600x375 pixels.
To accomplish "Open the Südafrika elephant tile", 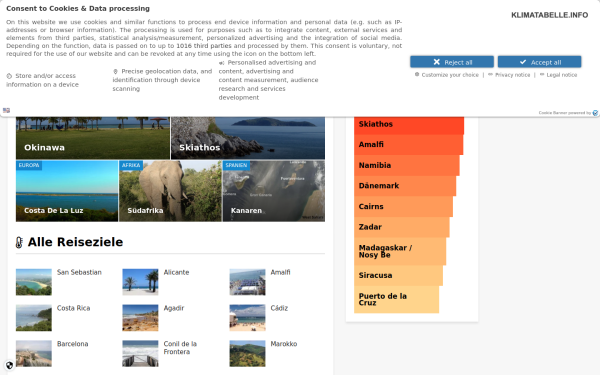I will pos(170,191).
